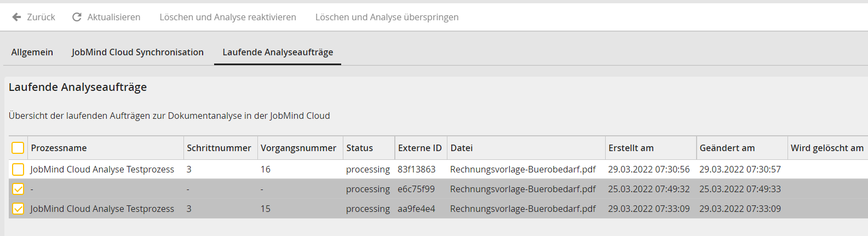Refresh list via Aktualisieren
Screen dimensions: 868x236
pyautogui.click(x=106, y=17)
